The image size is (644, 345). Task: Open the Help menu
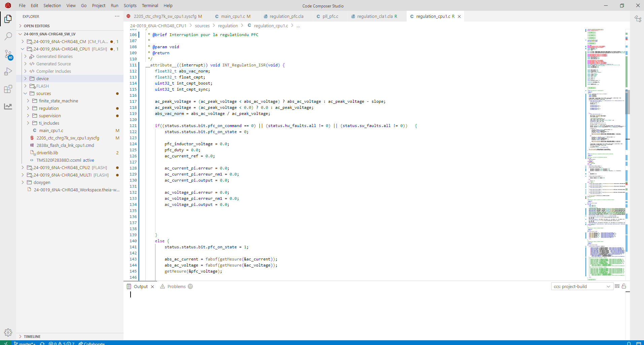tap(168, 5)
